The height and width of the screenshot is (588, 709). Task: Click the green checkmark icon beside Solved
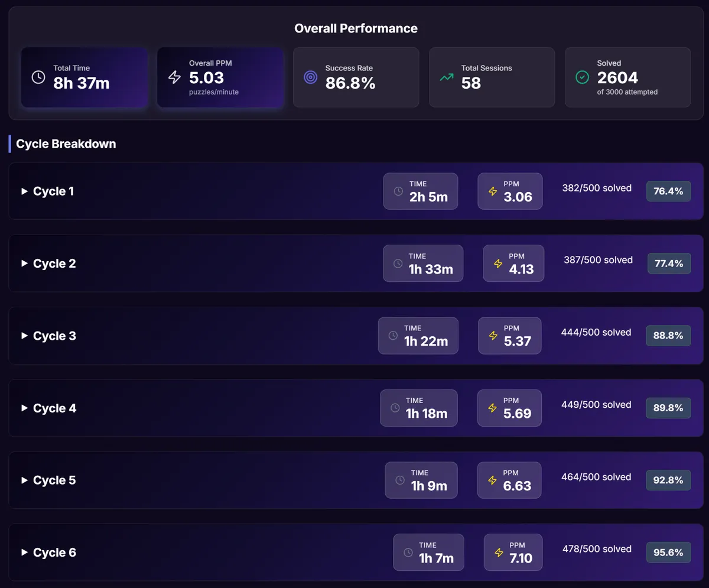click(x=583, y=77)
